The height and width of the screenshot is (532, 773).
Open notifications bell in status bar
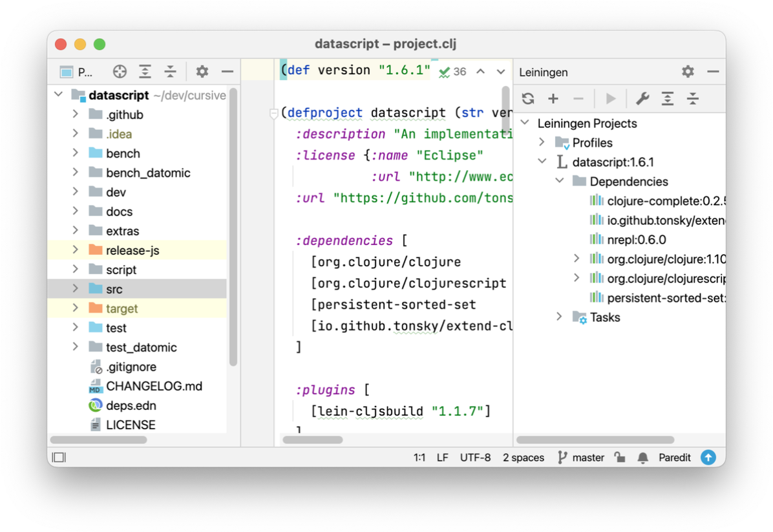(x=643, y=458)
